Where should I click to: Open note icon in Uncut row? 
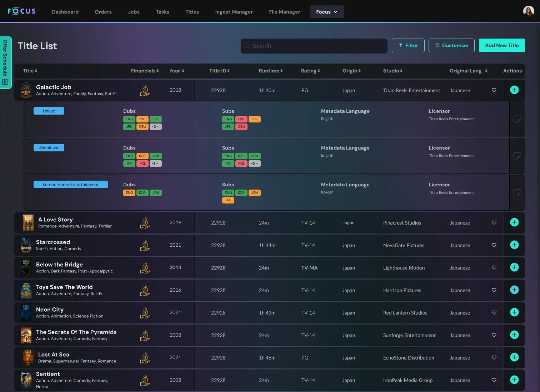tap(516, 119)
